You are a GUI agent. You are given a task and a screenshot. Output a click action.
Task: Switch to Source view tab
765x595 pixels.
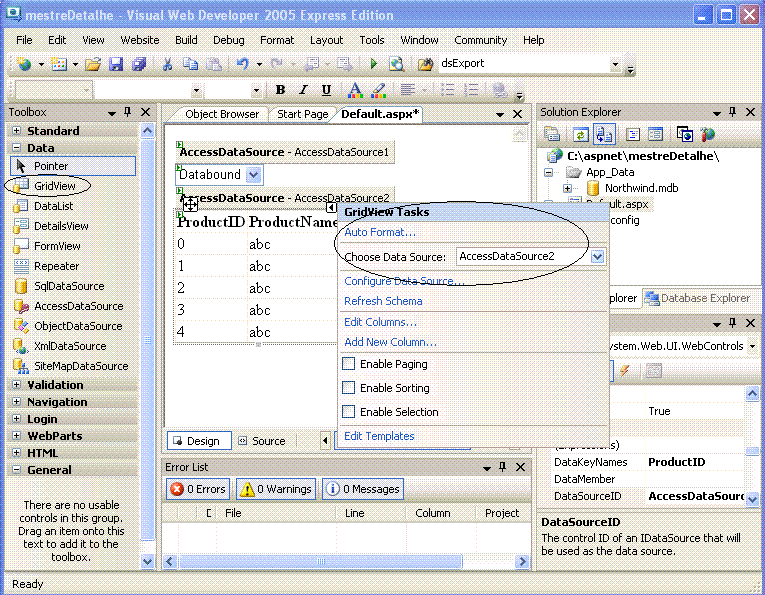point(262,441)
